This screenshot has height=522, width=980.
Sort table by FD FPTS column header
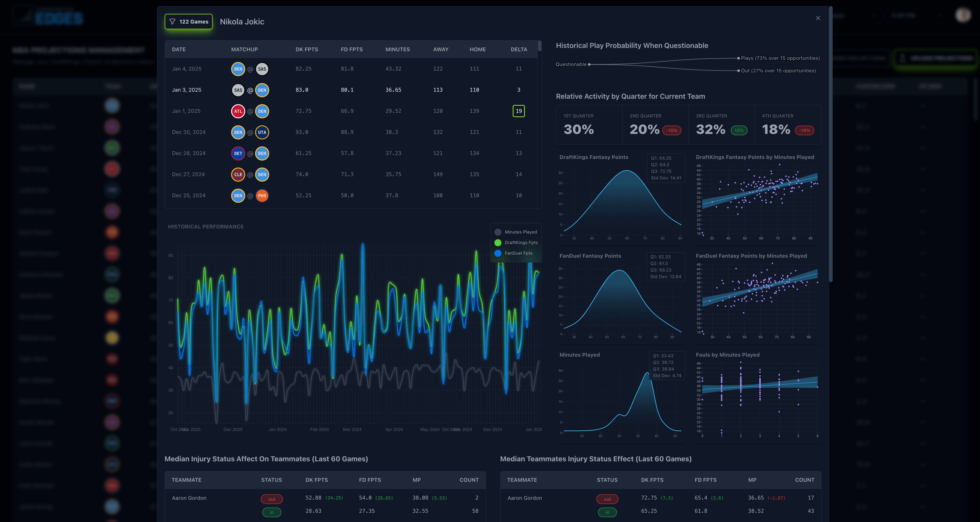pos(351,49)
